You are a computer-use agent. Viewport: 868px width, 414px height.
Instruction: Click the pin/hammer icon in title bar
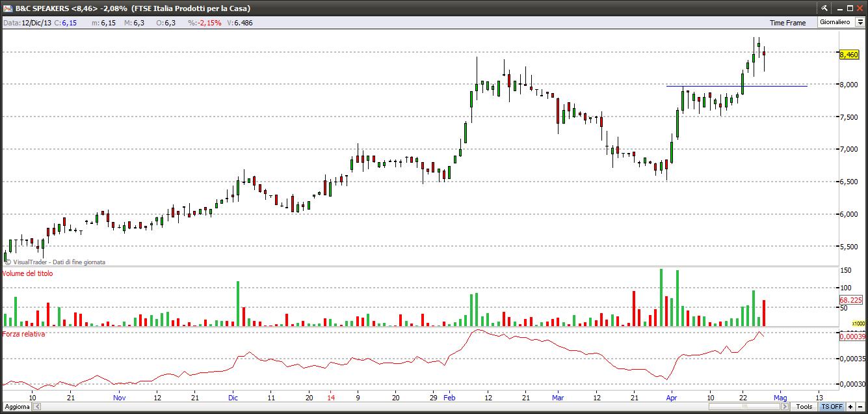point(824,8)
